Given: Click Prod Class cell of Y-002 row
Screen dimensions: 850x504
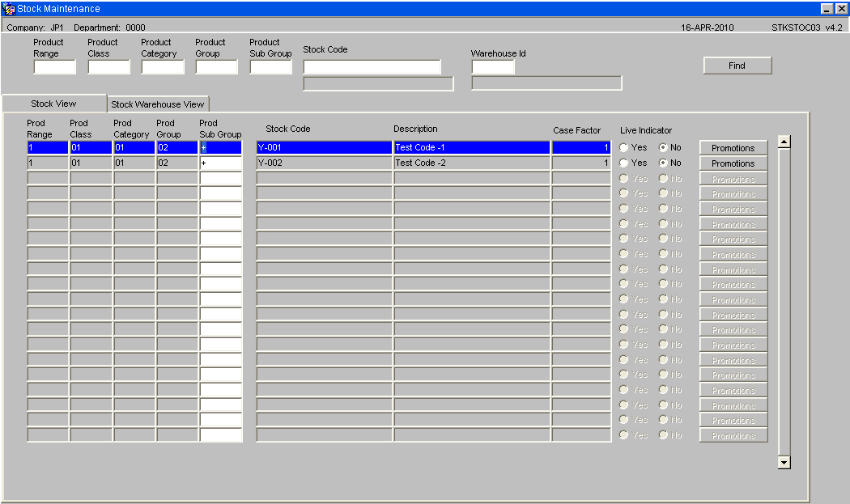Looking at the screenshot, I should (91, 163).
